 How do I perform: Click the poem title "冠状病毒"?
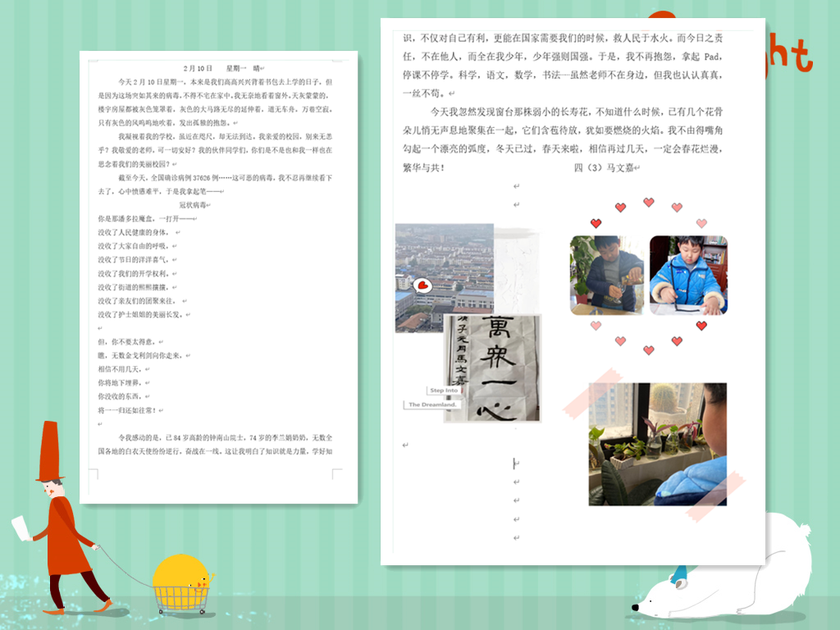click(x=193, y=205)
